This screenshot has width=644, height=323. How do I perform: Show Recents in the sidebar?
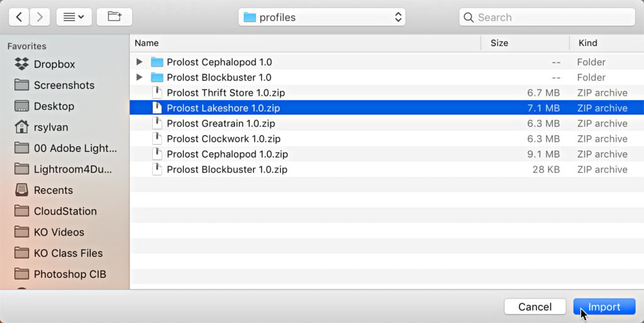coord(53,190)
